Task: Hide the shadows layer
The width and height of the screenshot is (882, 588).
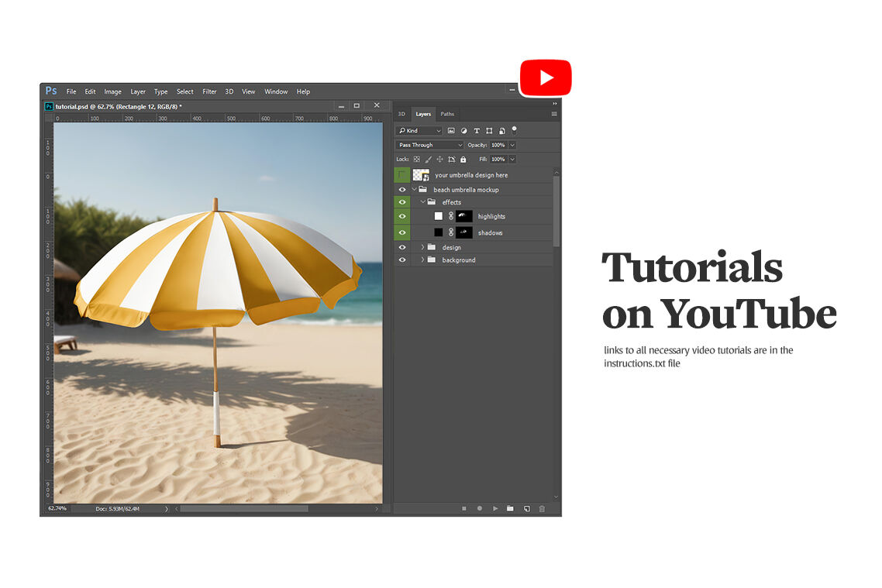Action: 401,232
